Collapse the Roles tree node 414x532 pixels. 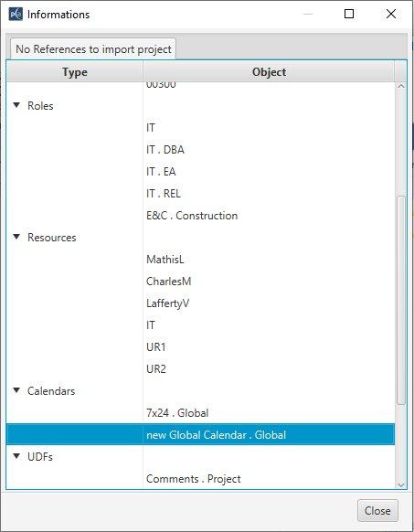coord(16,105)
